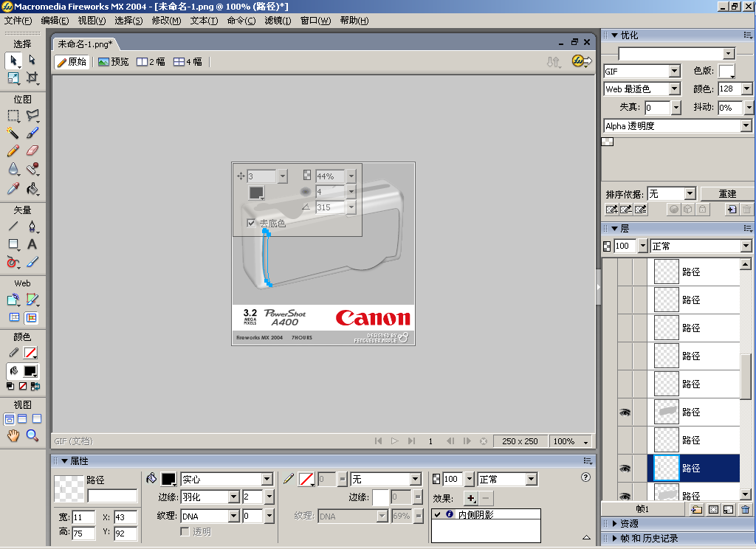Open the 窗口 menu
Image resolution: width=756 pixels, height=549 pixels.
pos(316,20)
